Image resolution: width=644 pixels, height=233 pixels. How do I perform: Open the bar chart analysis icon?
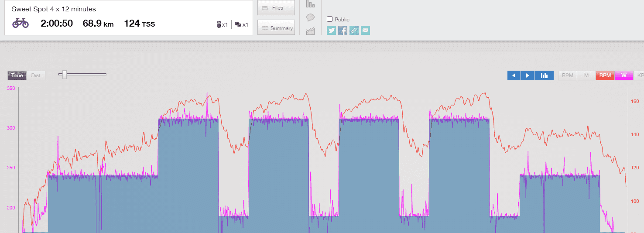tap(310, 4)
